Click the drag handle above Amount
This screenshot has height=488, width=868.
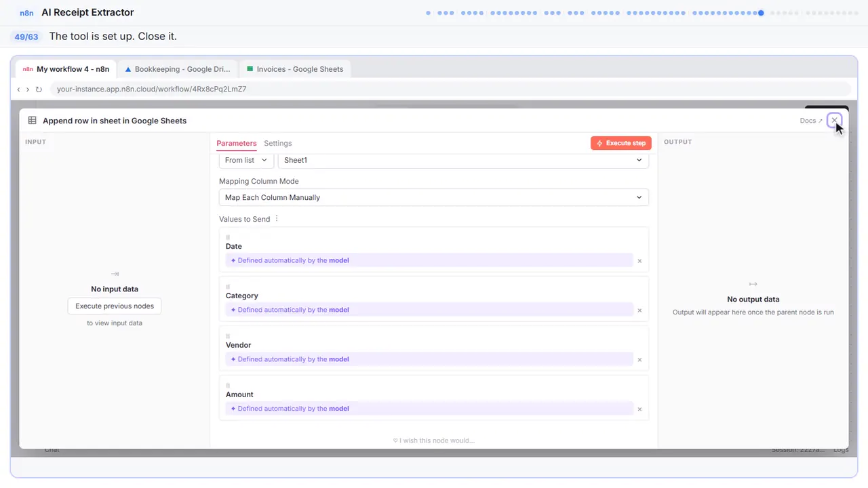(x=228, y=386)
